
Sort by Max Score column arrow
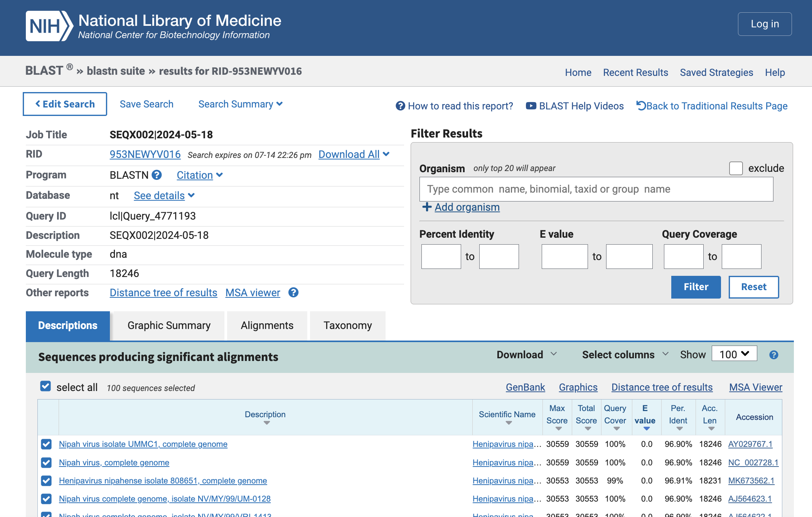pos(558,429)
